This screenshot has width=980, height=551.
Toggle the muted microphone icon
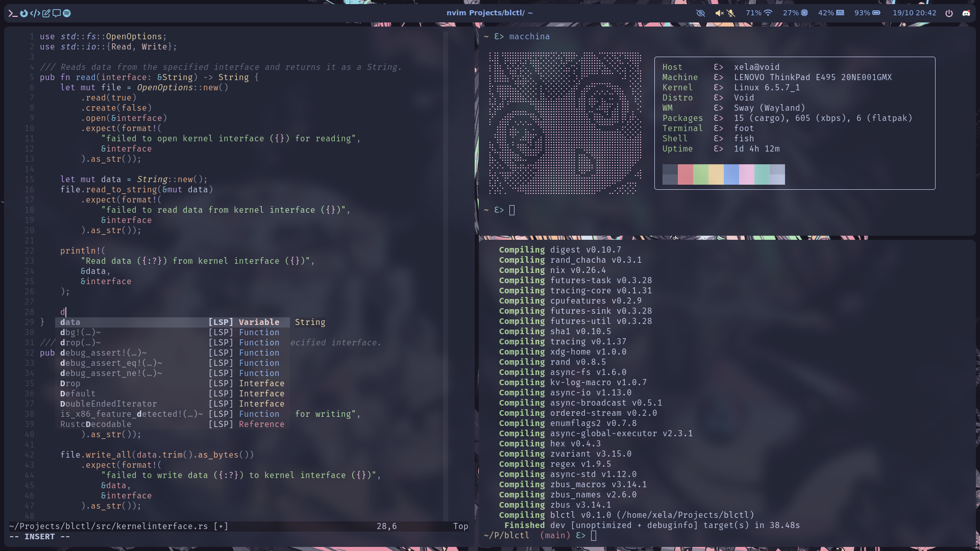(731, 13)
